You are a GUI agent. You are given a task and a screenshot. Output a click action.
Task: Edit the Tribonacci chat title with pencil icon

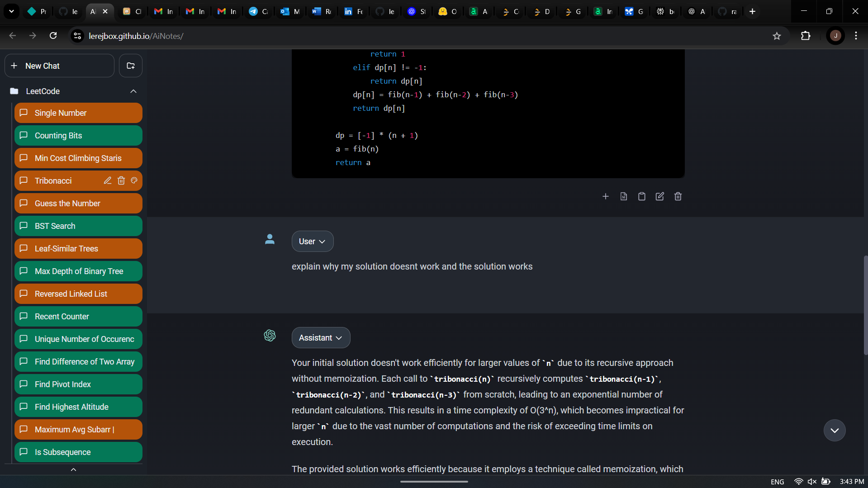point(107,180)
